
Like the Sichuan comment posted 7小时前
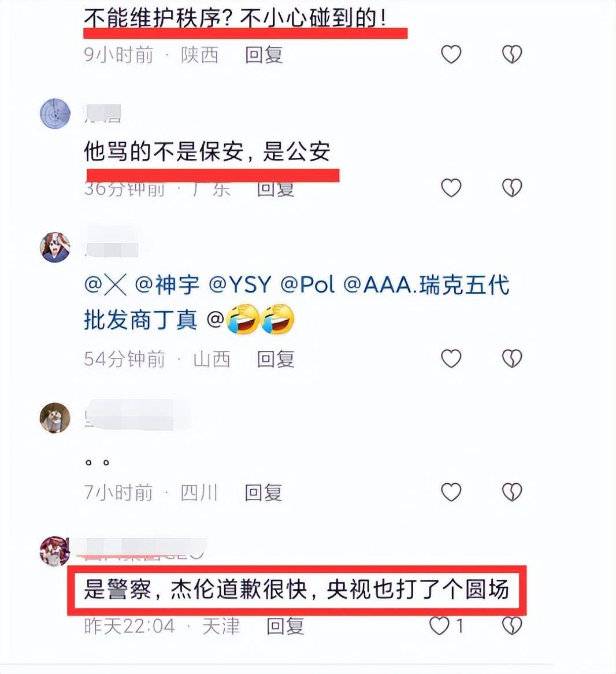point(451,492)
